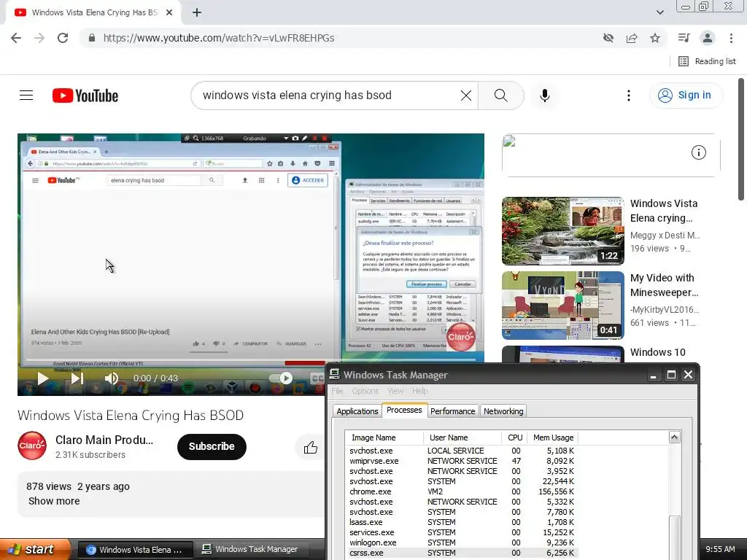Image resolution: width=747 pixels, height=560 pixels.
Task: Open the media control icon in toolbar
Action: coord(684,38)
